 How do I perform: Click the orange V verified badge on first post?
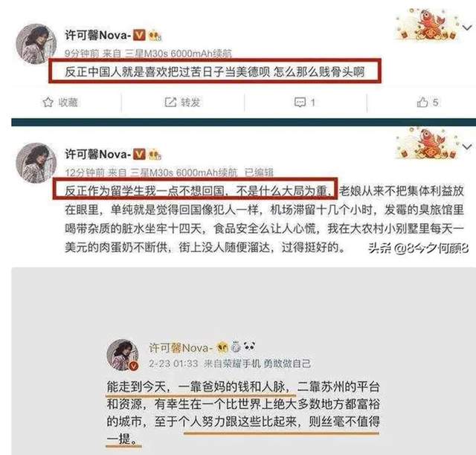(x=139, y=35)
